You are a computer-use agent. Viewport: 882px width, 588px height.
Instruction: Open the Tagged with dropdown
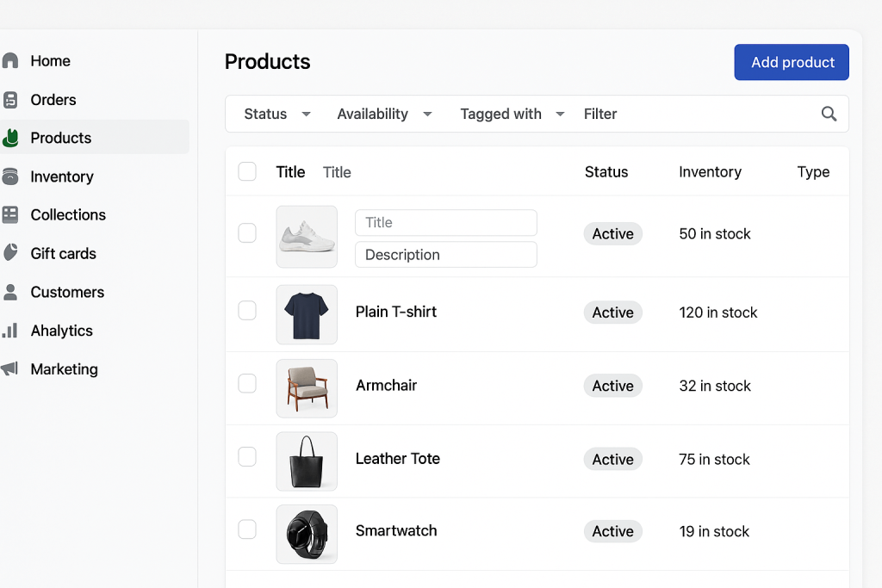(512, 114)
